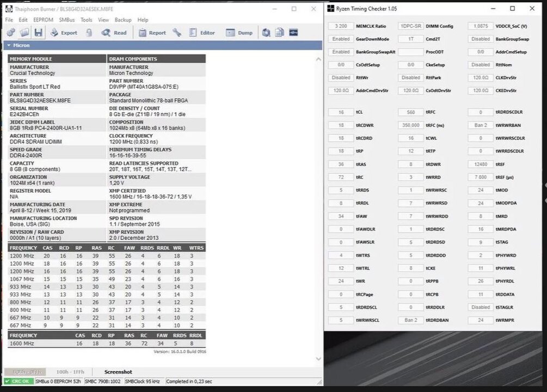Click the Export toolbar button
This screenshot has height=392, width=547.
(64, 33)
